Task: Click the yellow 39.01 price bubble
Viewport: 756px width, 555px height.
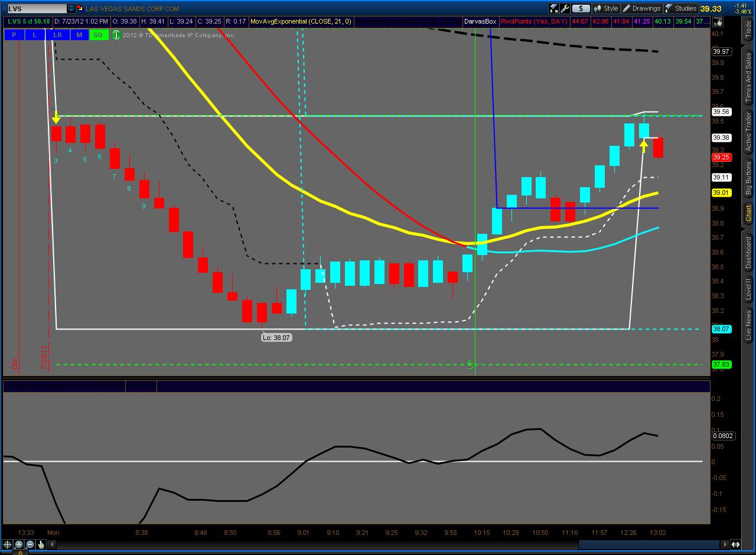Action: [722, 192]
